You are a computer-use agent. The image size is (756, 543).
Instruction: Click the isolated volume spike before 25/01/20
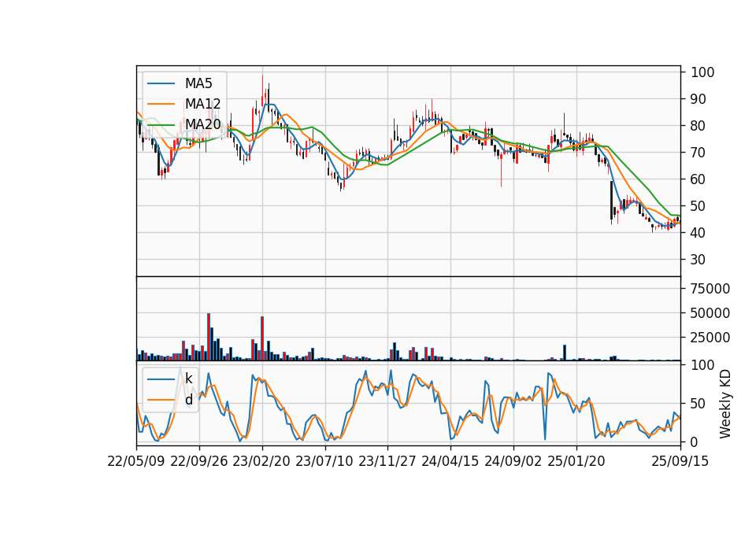[565, 353]
